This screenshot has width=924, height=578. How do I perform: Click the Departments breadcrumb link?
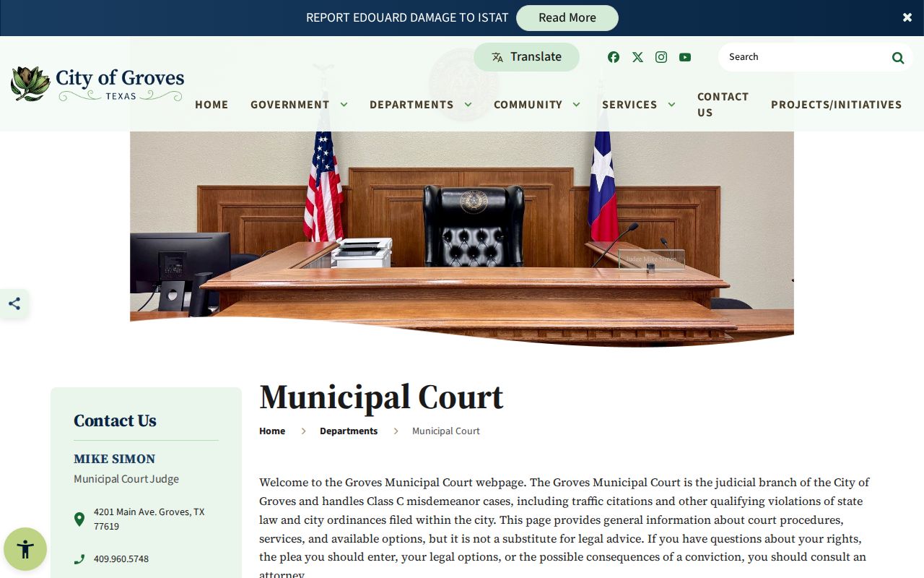[349, 431]
